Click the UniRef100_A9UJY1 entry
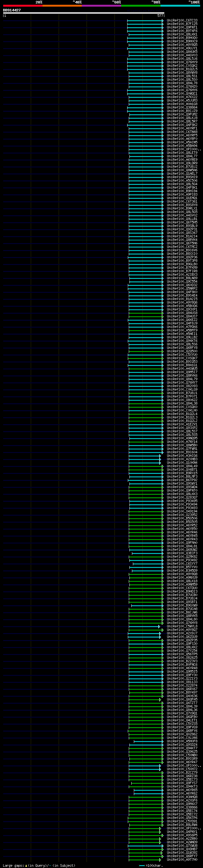Image resolution: width=203 pixels, height=868 pixels. pos(182,48)
